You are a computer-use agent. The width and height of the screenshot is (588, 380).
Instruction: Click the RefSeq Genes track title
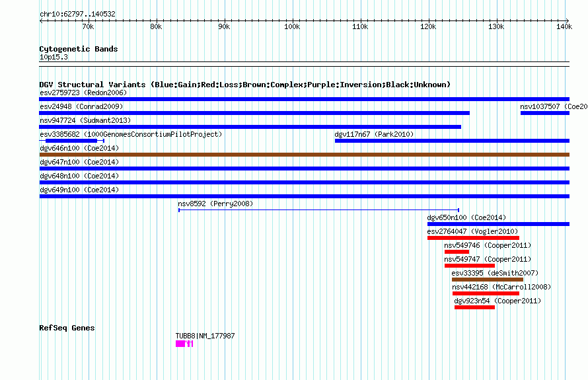tap(67, 328)
